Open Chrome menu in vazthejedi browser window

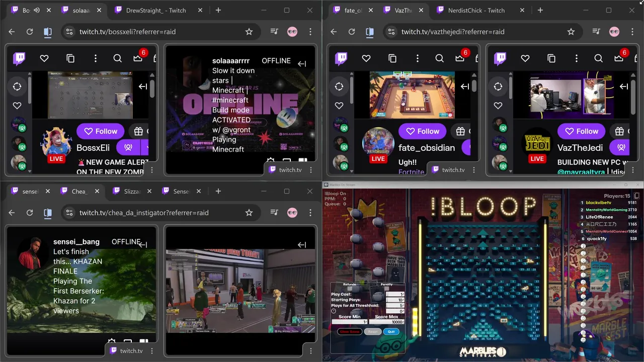click(632, 32)
